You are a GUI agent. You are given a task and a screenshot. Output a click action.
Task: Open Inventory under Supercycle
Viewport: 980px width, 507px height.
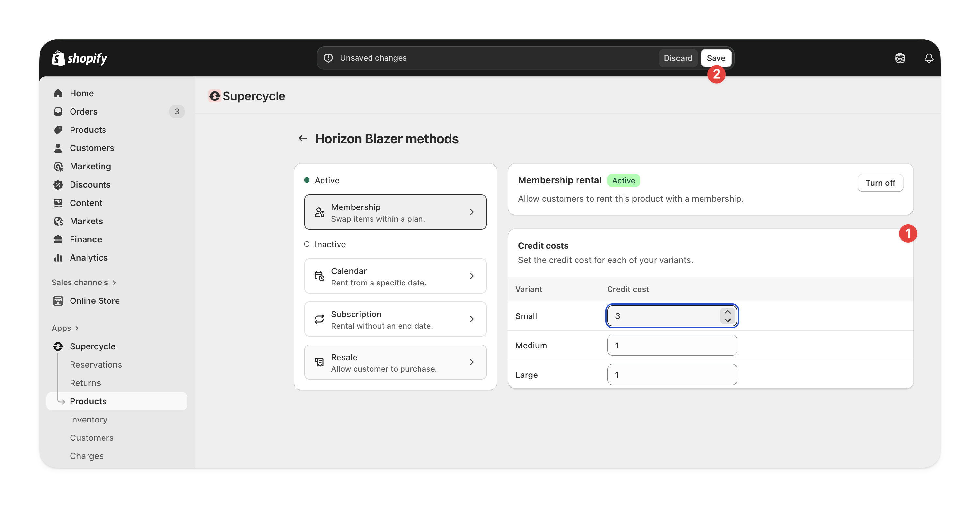88,419
